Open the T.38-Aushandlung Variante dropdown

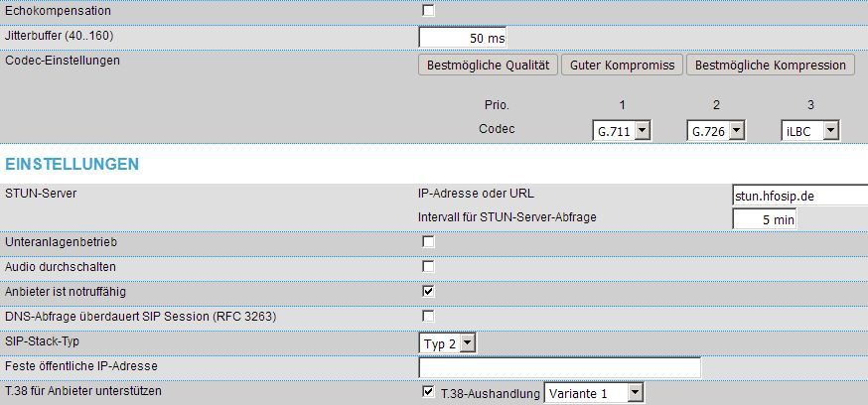tap(595, 393)
